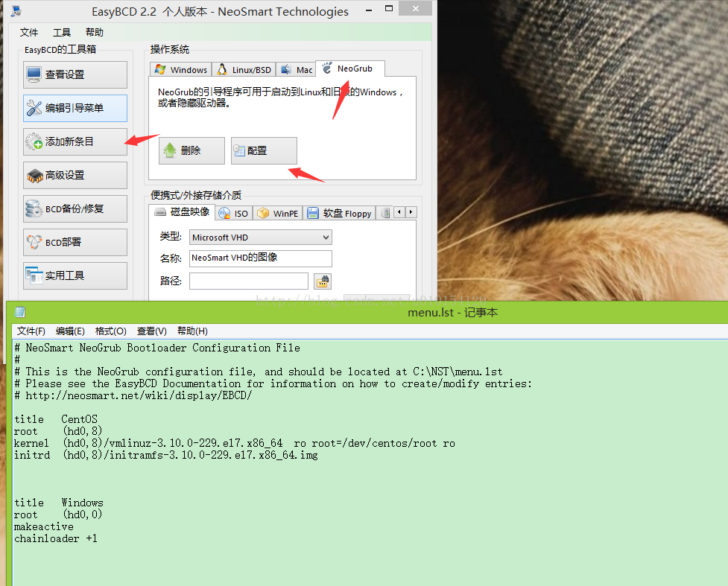Click the EasyBCD title bar app icon
The height and width of the screenshot is (586, 728).
coord(16,11)
